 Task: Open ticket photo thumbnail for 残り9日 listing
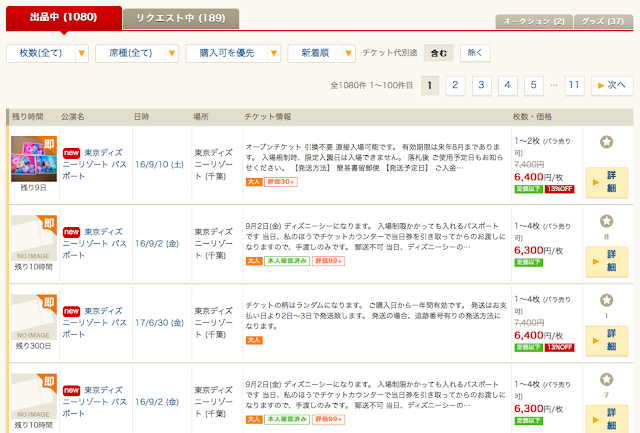coord(34,159)
